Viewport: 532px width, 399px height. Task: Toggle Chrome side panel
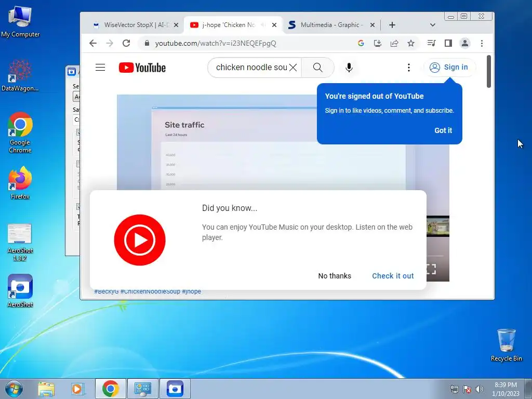point(448,43)
